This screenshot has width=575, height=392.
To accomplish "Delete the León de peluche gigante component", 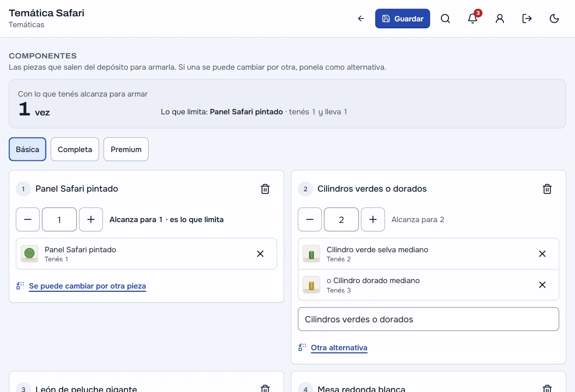I will (x=265, y=388).
